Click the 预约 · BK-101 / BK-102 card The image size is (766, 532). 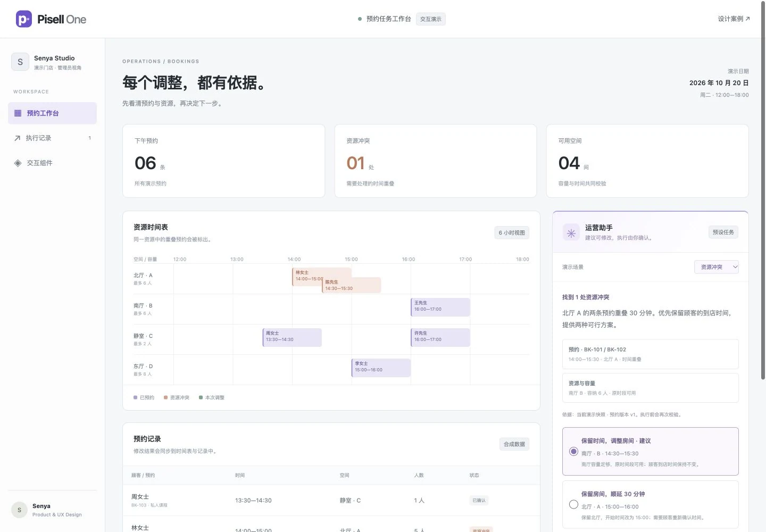651,354
